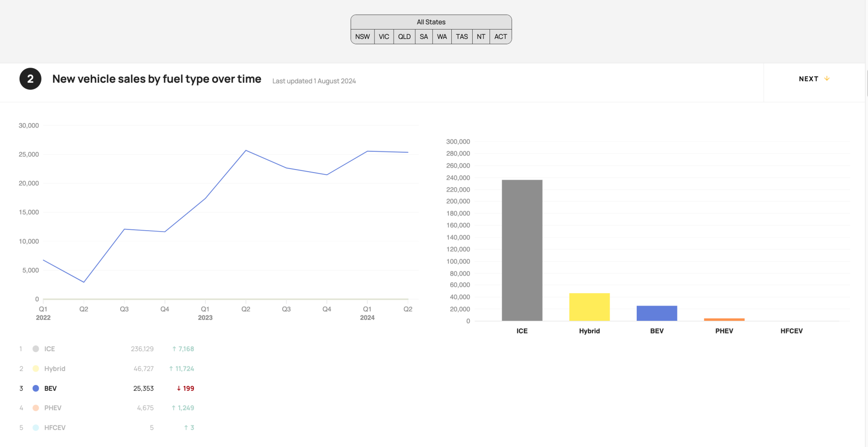Click the PHEV bar chart axis label
Viewport: 868px width, 447px height.
724,331
